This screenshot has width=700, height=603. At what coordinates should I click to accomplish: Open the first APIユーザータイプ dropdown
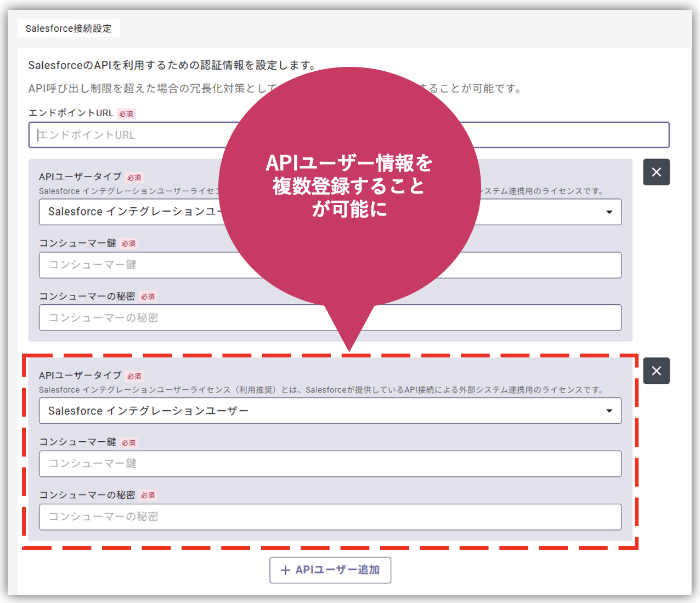point(330,212)
